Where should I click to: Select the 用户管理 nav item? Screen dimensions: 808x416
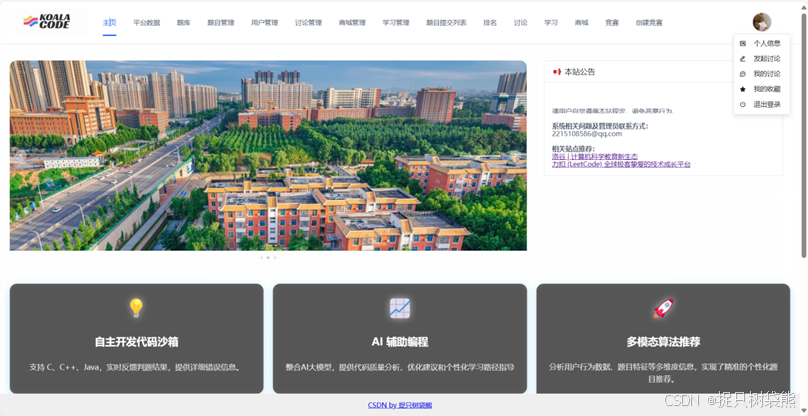click(x=264, y=23)
